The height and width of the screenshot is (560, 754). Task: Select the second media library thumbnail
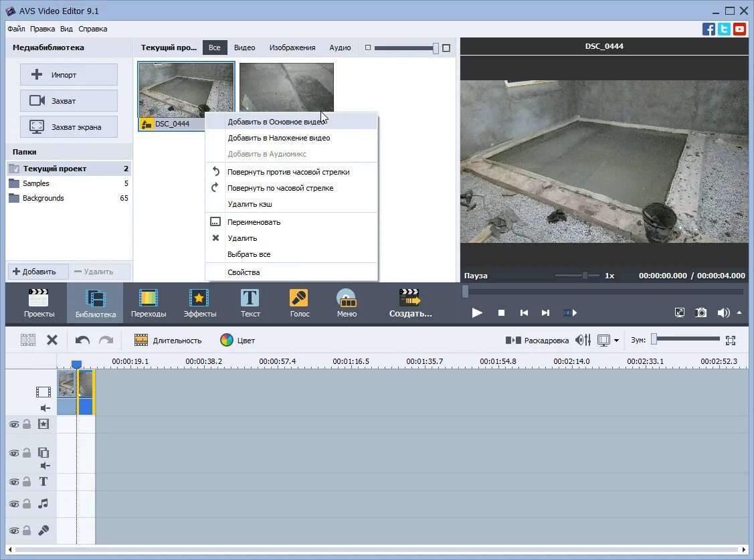(x=286, y=87)
